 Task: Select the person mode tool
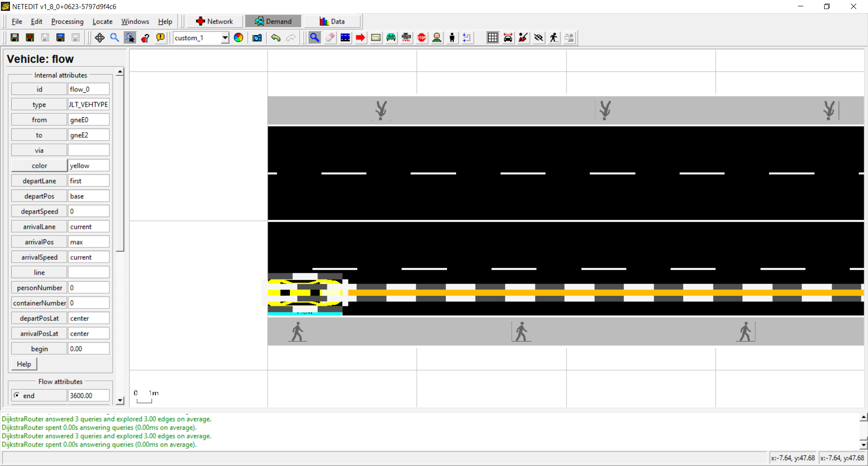(x=452, y=38)
